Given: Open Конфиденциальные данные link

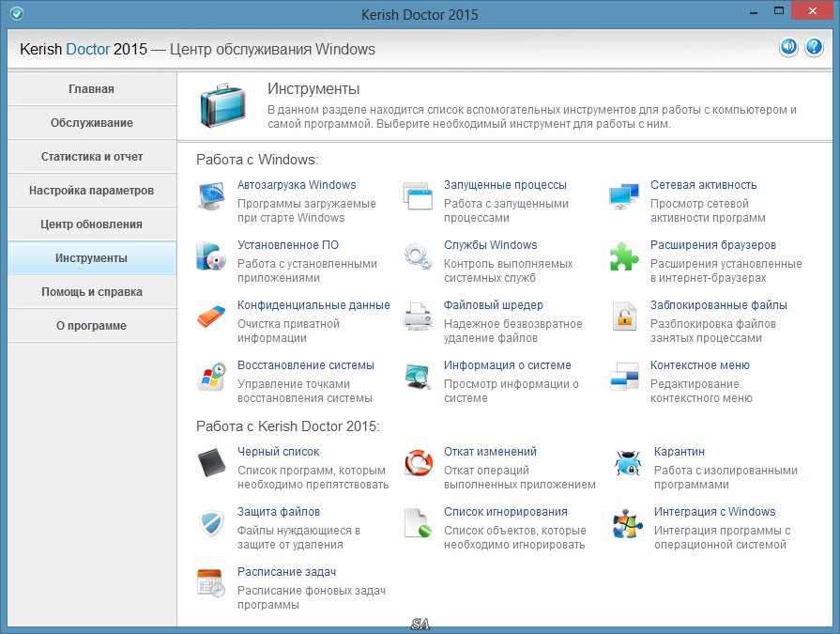Looking at the screenshot, I should point(313,305).
